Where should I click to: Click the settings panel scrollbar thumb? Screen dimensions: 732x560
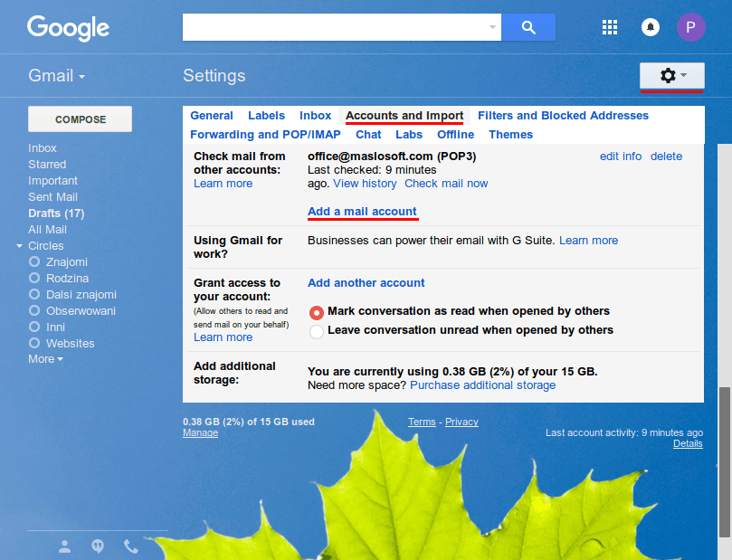(x=725, y=462)
